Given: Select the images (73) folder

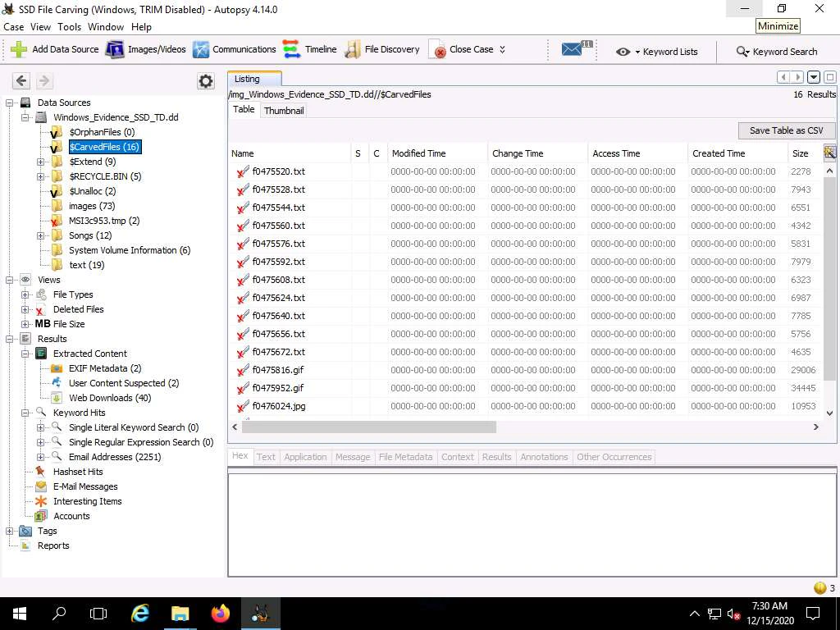Looking at the screenshot, I should 92,206.
